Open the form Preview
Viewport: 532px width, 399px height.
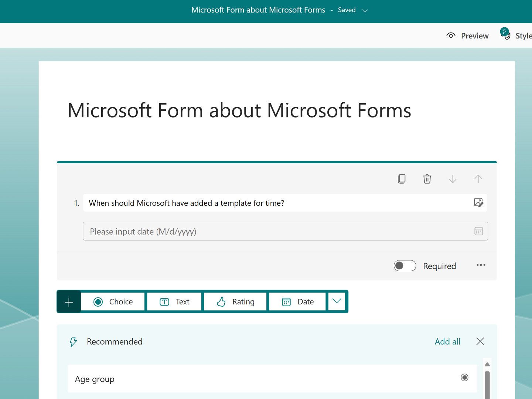point(467,35)
